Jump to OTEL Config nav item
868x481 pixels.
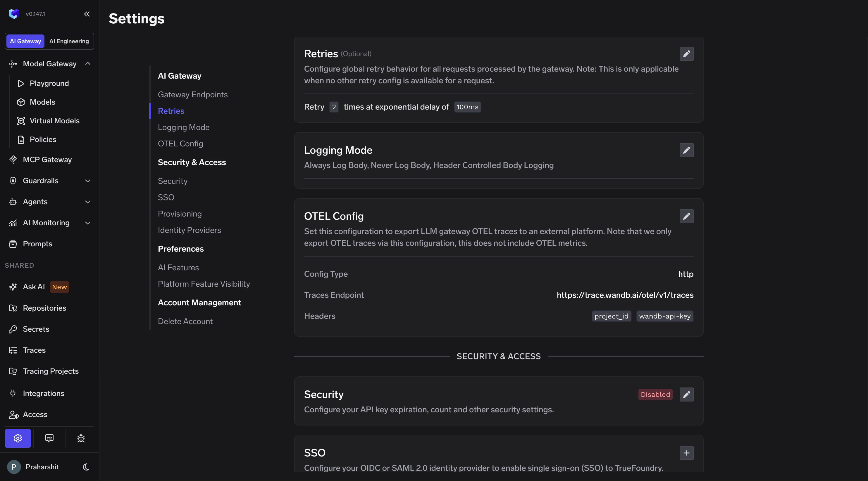pyautogui.click(x=181, y=144)
